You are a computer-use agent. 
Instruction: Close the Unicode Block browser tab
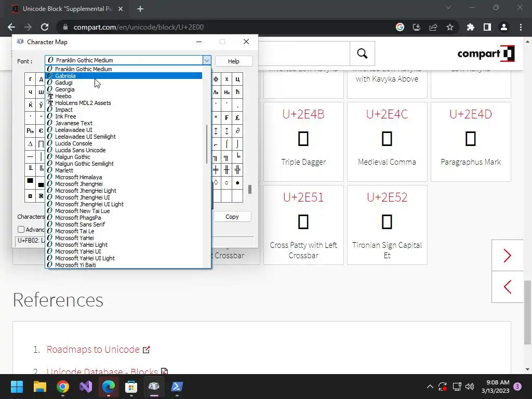tap(121, 9)
